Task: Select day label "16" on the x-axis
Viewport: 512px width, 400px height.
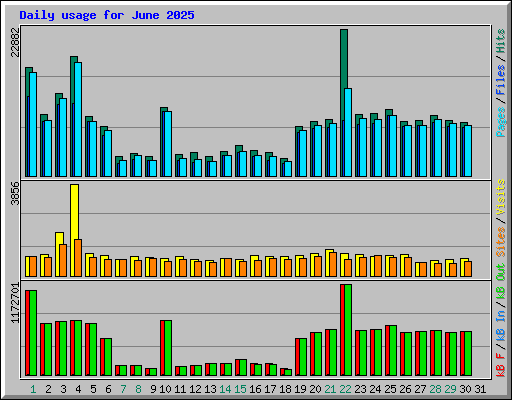Action: click(255, 389)
